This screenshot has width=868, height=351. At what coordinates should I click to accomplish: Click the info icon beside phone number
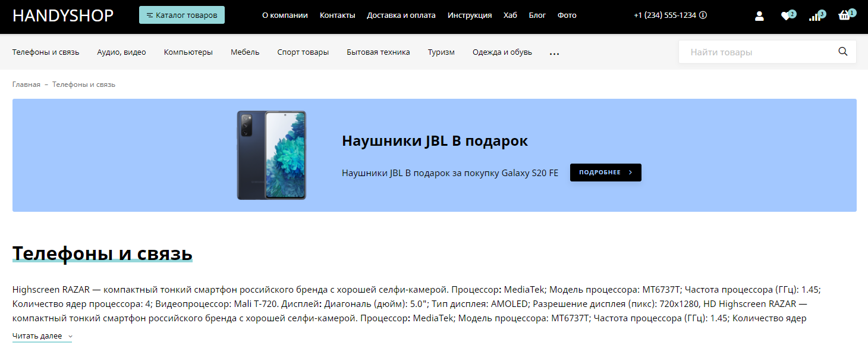pos(703,15)
